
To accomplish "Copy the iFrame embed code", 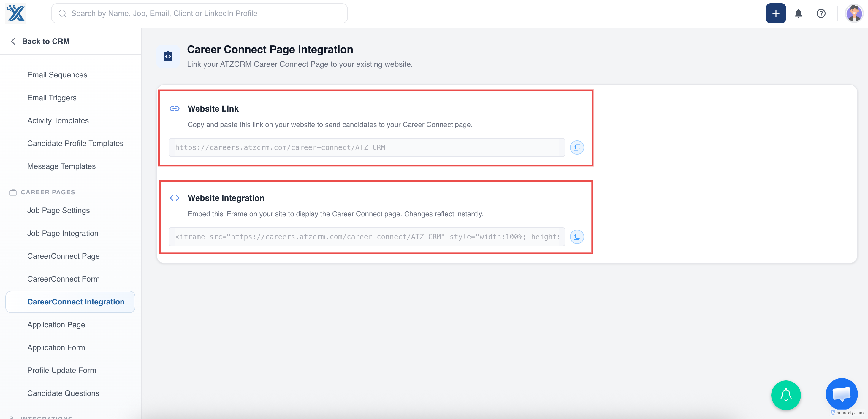I will pyautogui.click(x=577, y=237).
